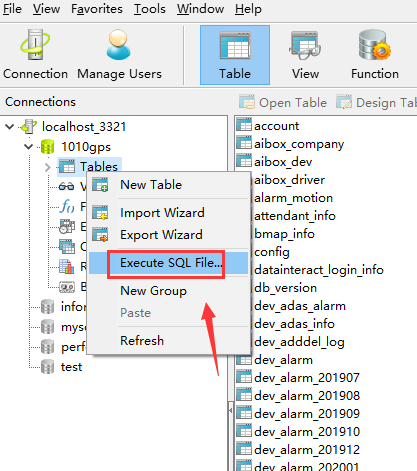This screenshot has height=471, width=417.
Task: Open the Tools menu
Action: click(x=150, y=9)
